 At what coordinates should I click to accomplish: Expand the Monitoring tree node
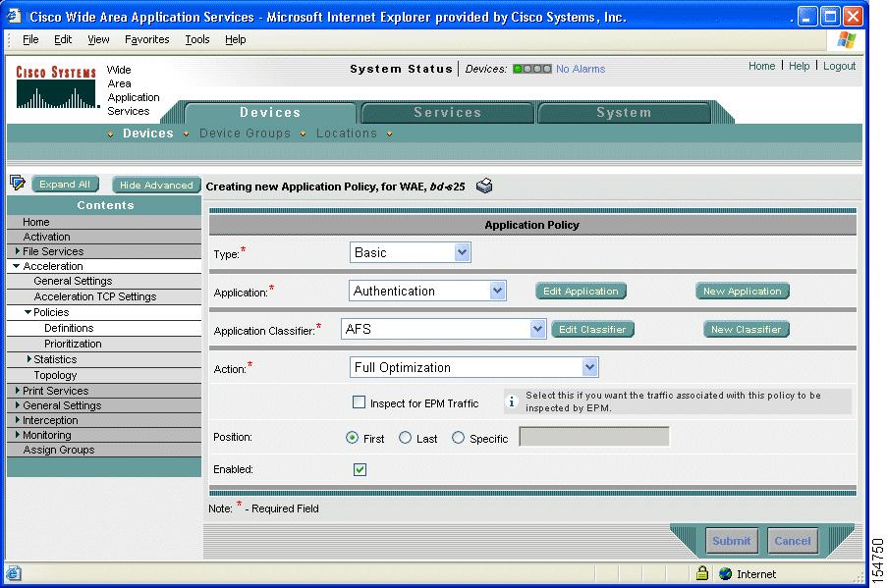pos(18,434)
